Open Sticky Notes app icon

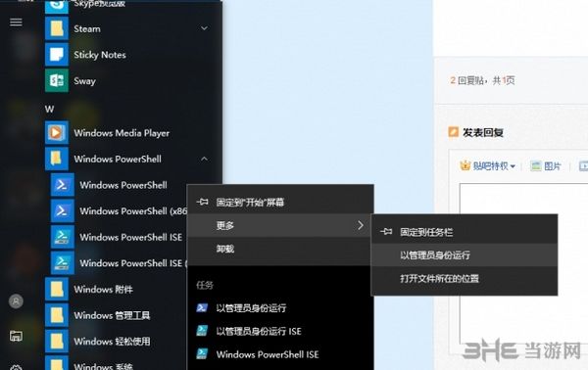(x=57, y=55)
